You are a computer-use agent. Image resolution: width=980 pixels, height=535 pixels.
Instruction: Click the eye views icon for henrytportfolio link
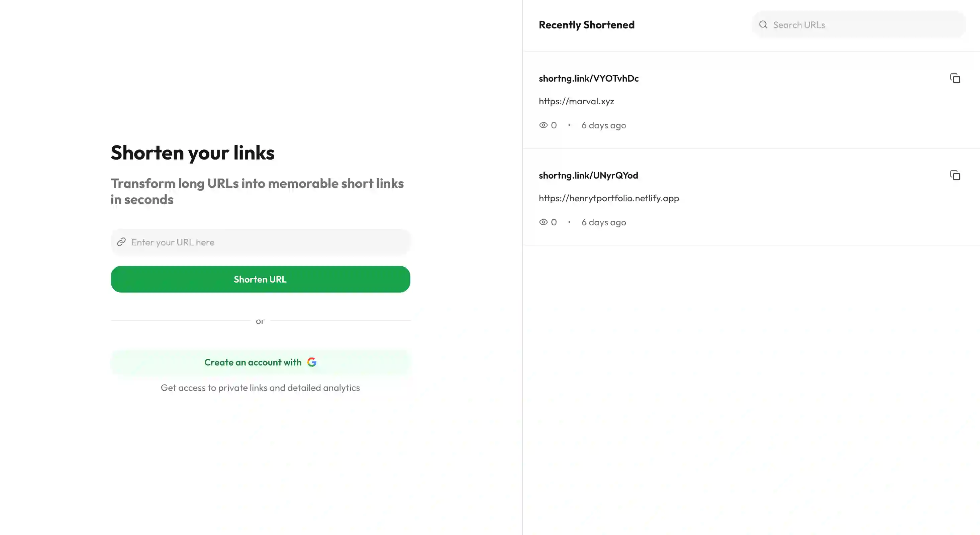(543, 222)
